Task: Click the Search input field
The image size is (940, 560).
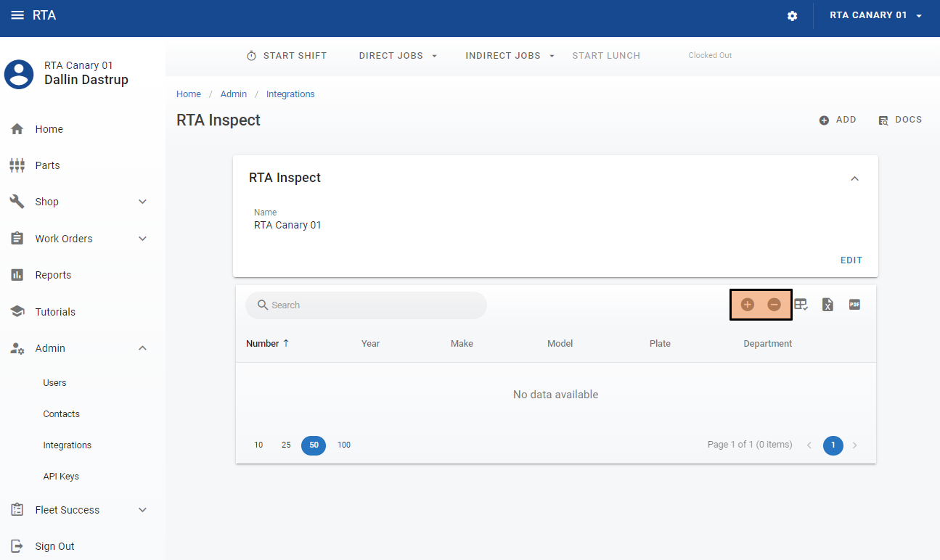Action: click(366, 305)
